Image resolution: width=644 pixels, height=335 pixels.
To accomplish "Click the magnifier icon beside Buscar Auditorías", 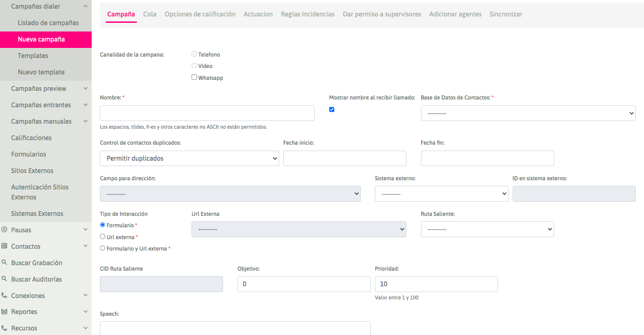I will pos(4,279).
